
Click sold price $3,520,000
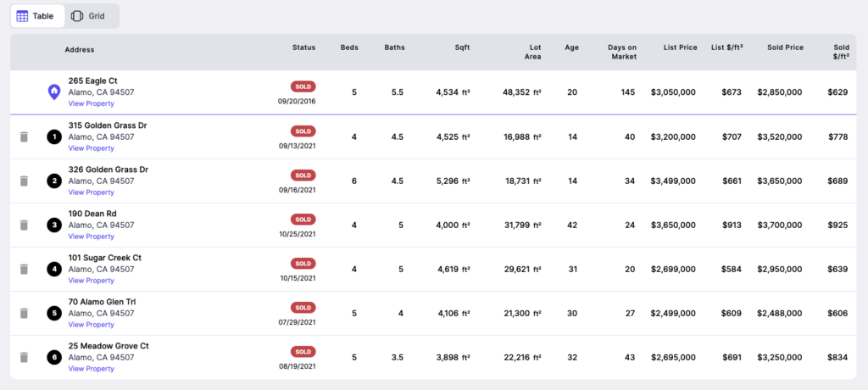(780, 136)
